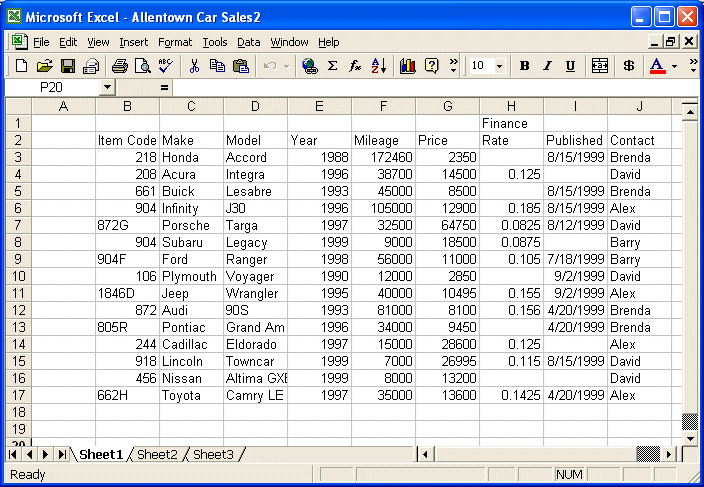Select column H header
Viewport: 704px width, 487px height.
pyautogui.click(x=511, y=106)
